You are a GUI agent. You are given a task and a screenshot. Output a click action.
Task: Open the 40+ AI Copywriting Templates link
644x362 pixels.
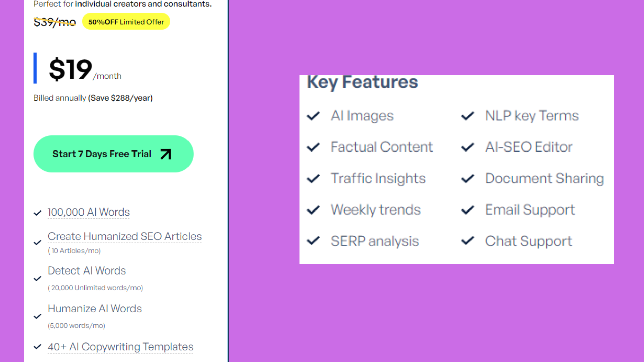(x=120, y=347)
